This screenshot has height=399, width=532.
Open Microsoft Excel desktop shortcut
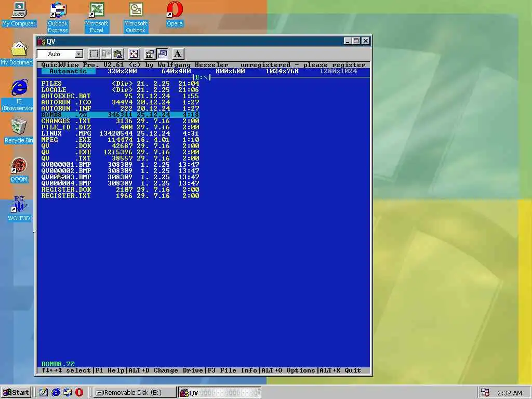click(x=97, y=17)
